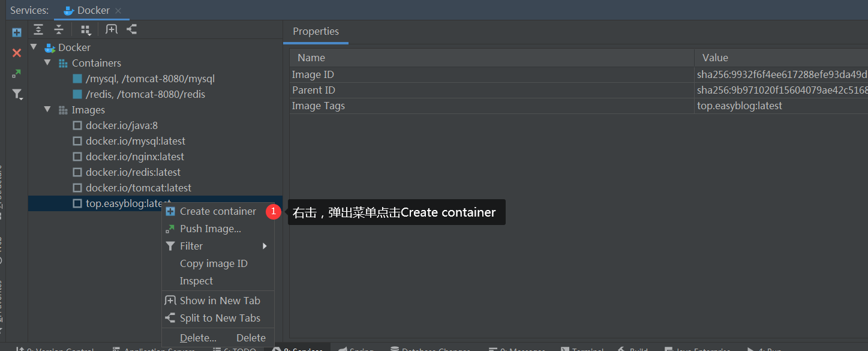Click the green arrow Push Image sidebar icon
Viewport: 868px width, 351px height.
[17, 74]
